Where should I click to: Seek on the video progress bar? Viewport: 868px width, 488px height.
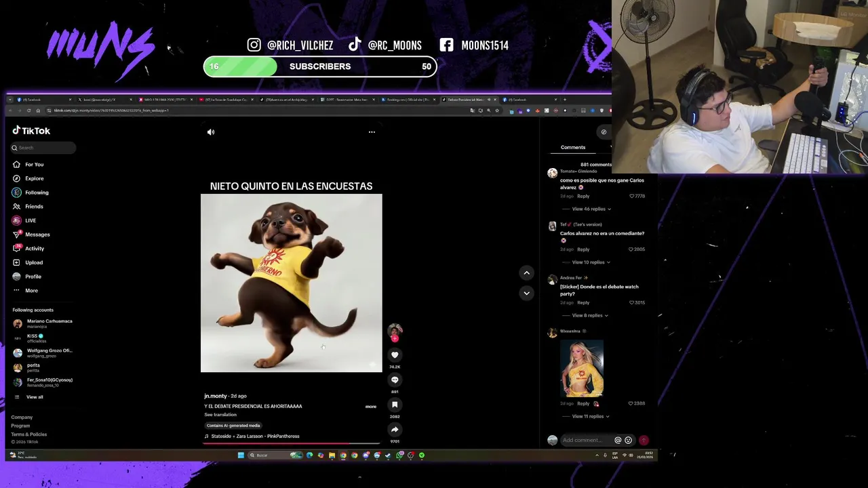click(x=292, y=443)
